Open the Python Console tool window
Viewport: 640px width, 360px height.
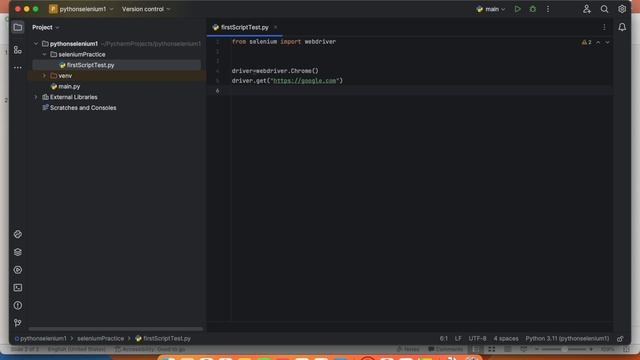18,234
